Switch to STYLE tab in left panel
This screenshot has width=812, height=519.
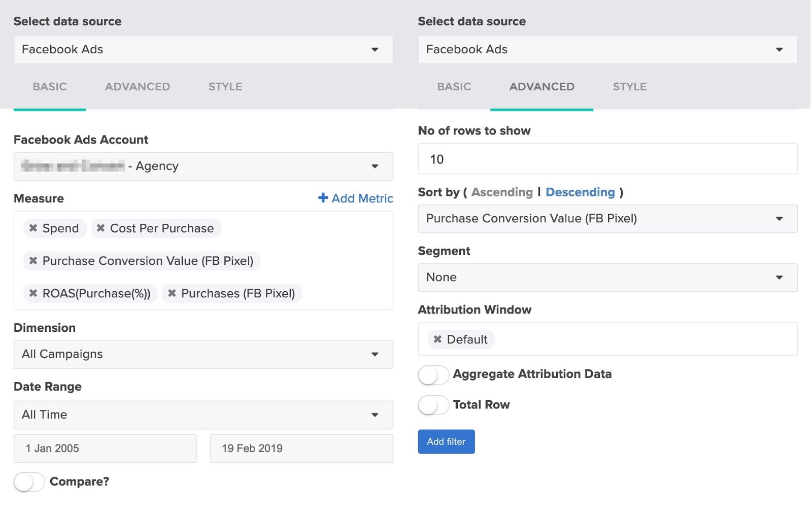(225, 87)
